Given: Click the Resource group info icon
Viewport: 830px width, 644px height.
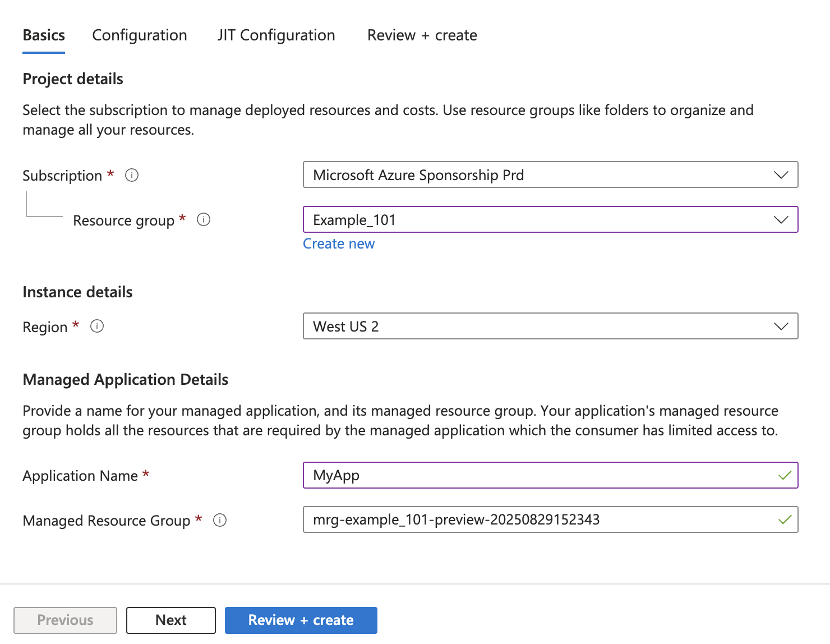Looking at the screenshot, I should [204, 219].
